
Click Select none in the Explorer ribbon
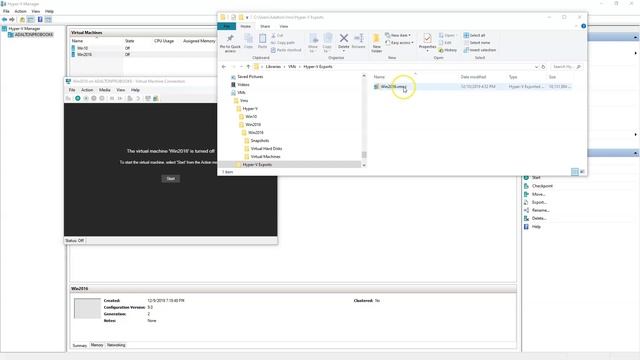(x=477, y=43)
